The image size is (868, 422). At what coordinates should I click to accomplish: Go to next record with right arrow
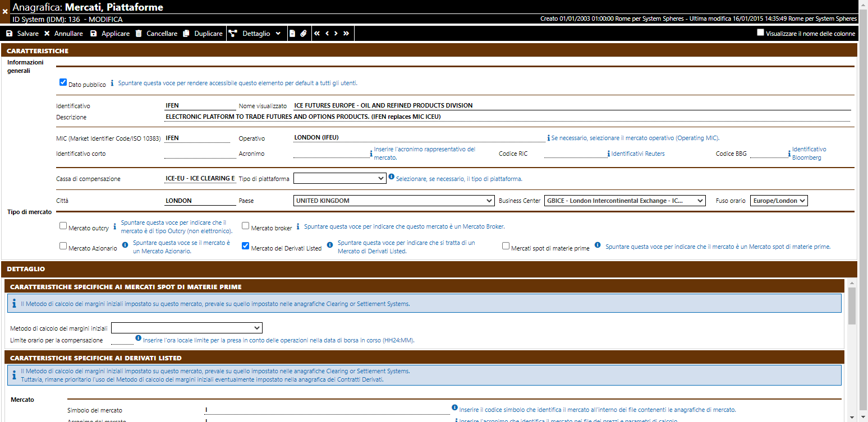pyautogui.click(x=336, y=34)
